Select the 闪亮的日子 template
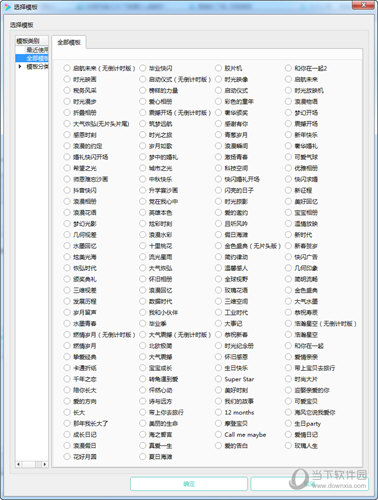 point(218,190)
